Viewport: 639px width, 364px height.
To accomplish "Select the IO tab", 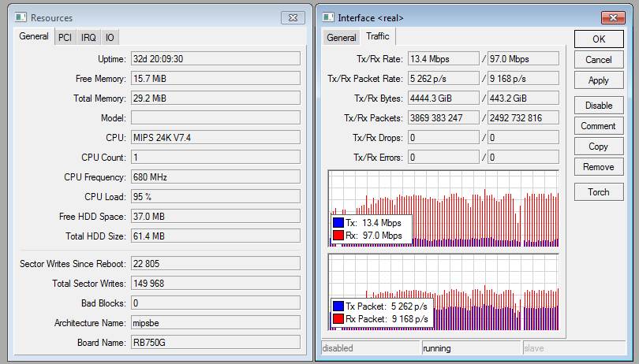I will pos(110,37).
